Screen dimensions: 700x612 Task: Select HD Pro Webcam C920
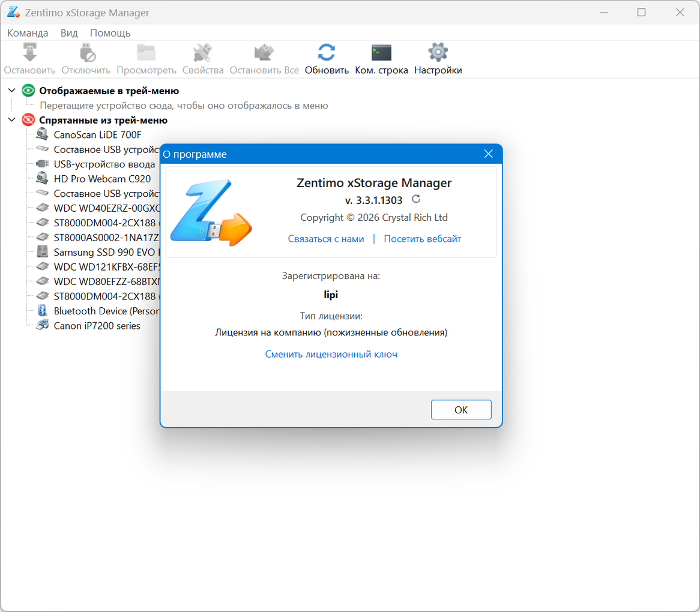pos(102,179)
